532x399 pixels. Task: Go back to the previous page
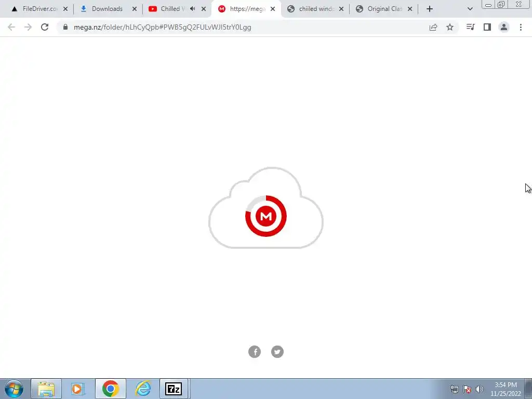pyautogui.click(x=11, y=27)
